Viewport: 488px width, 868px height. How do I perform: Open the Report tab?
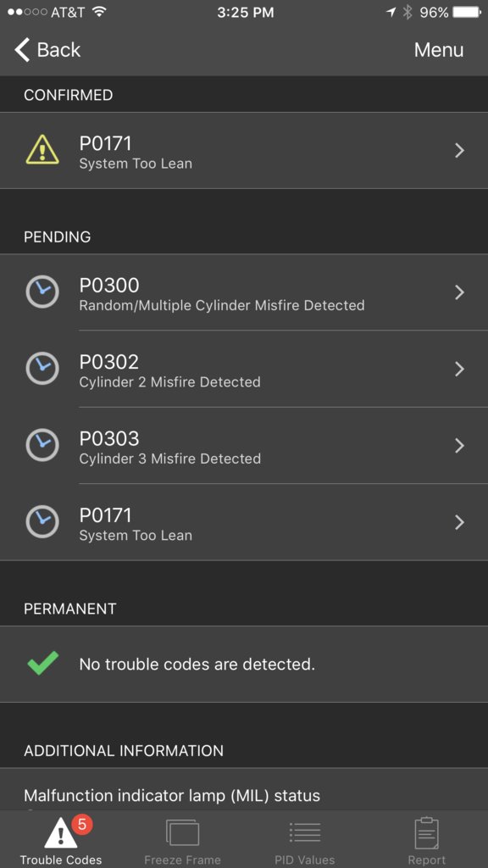pyautogui.click(x=427, y=842)
